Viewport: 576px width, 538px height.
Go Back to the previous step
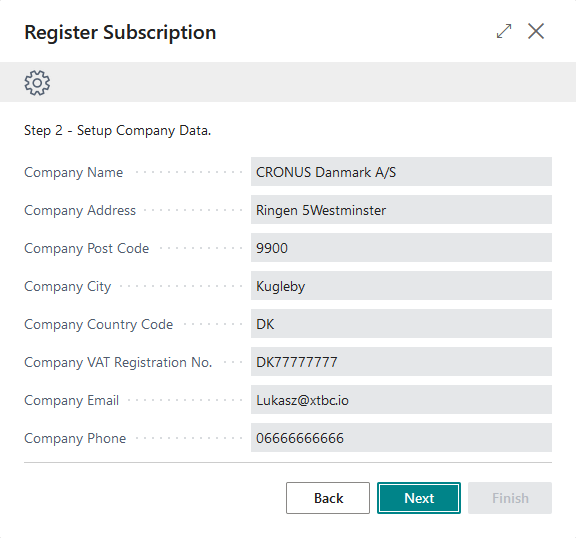(328, 498)
